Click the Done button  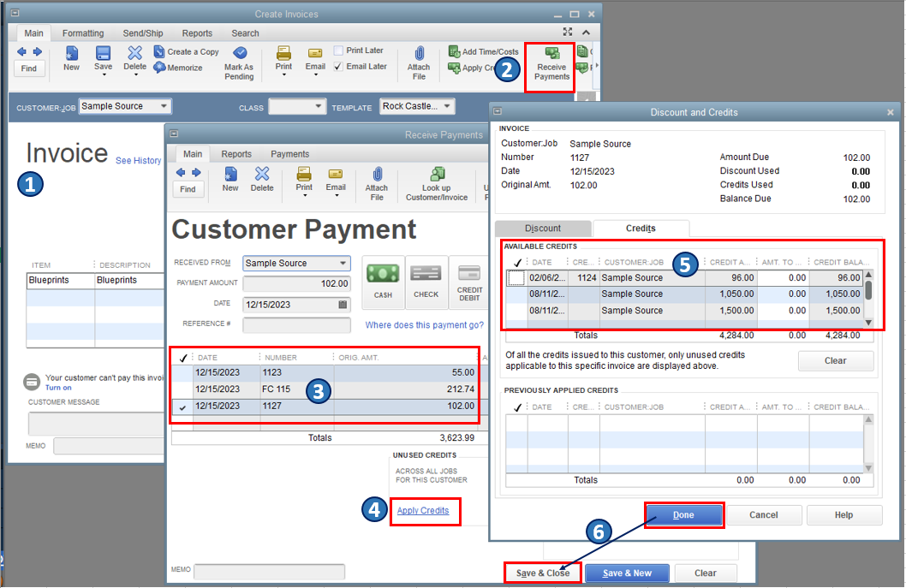683,514
